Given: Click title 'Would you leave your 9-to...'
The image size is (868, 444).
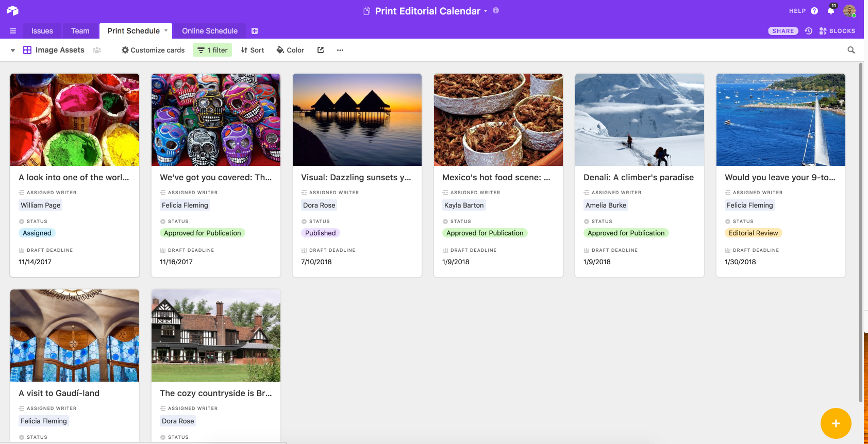Looking at the screenshot, I should [x=780, y=177].
